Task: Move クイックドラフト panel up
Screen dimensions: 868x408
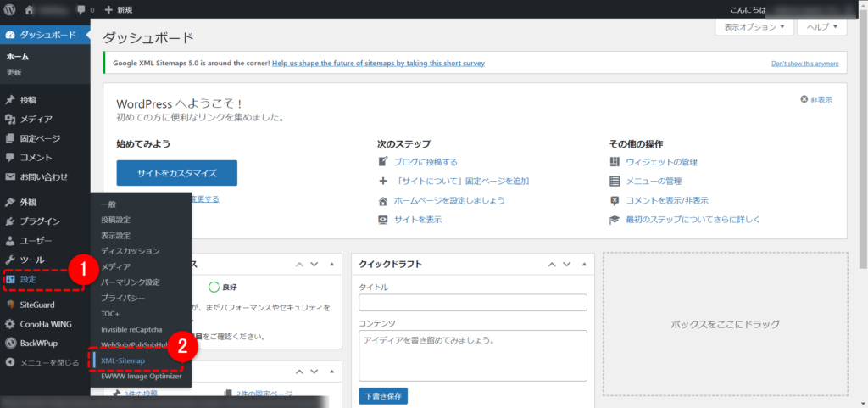Action: coord(551,264)
